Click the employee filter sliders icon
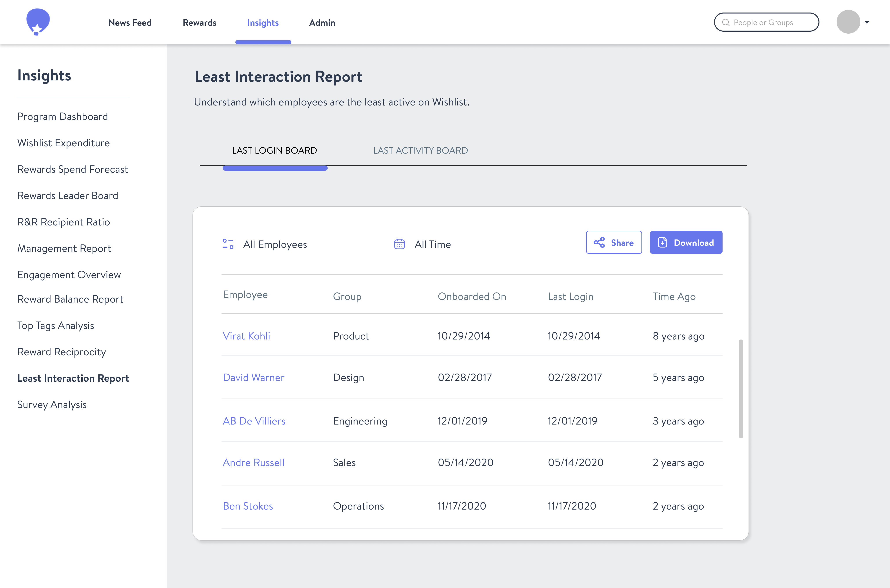Screen dimensions: 890x588 [x=228, y=244]
